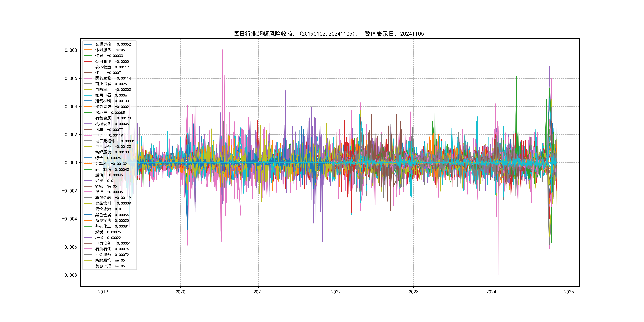Click the 2022 x-axis tick label
This screenshot has width=644, height=322.
(336, 292)
